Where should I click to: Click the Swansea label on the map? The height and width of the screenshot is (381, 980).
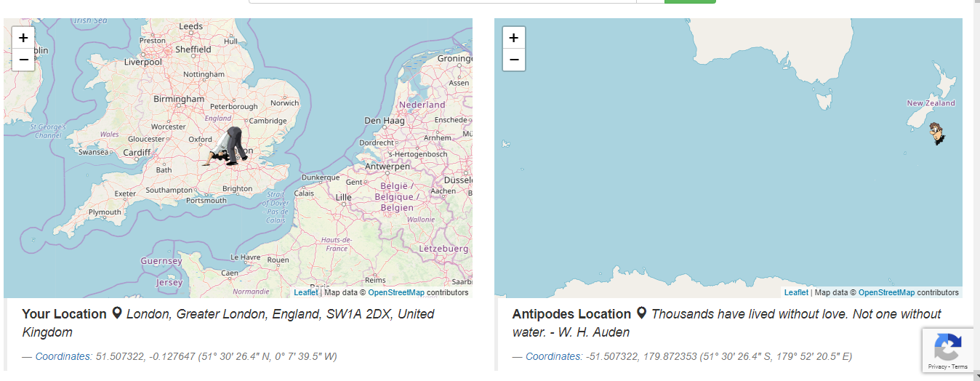pos(93,152)
